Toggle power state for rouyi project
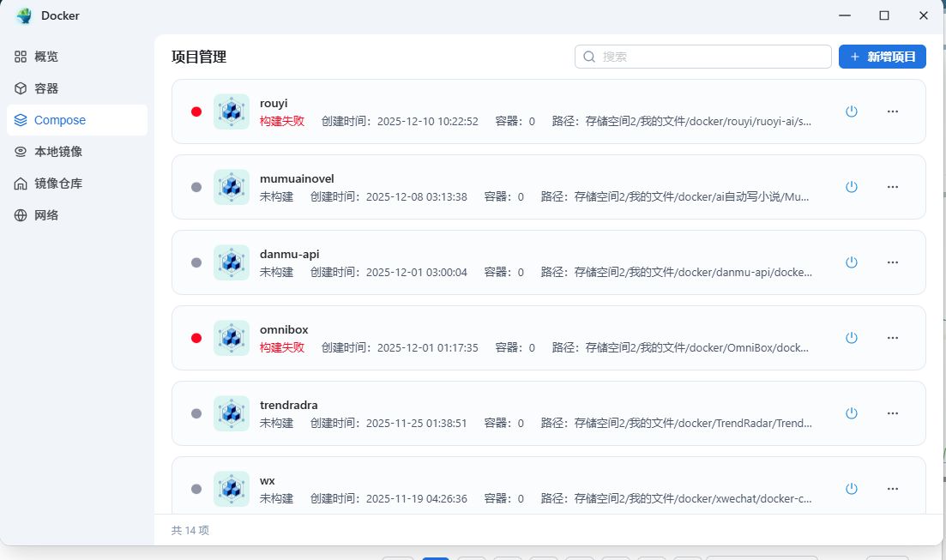946x560 pixels. coord(852,111)
